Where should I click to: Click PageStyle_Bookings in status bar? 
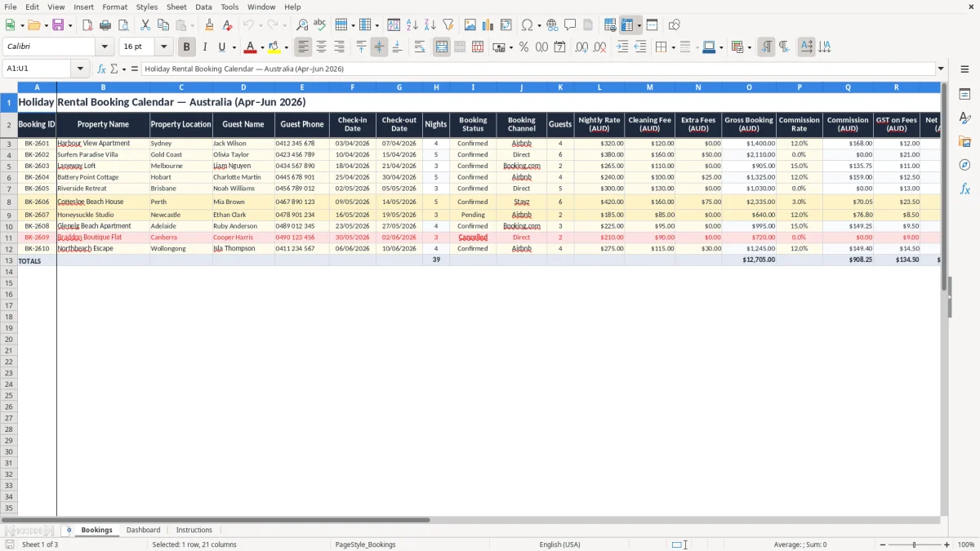(366, 544)
